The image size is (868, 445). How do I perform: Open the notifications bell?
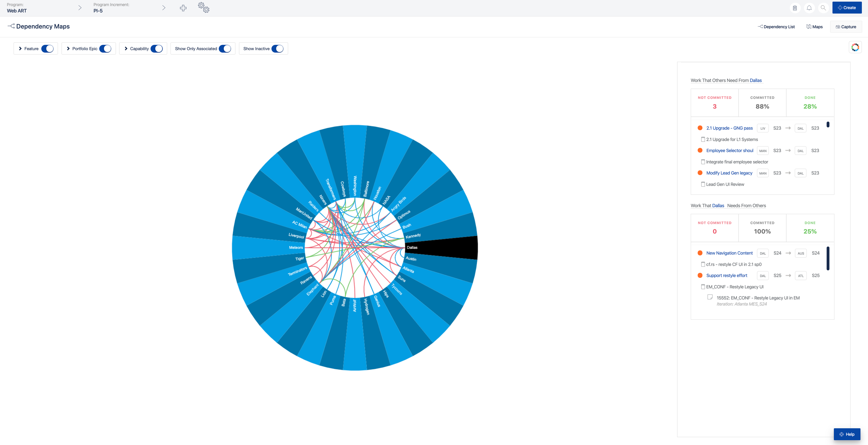click(809, 8)
